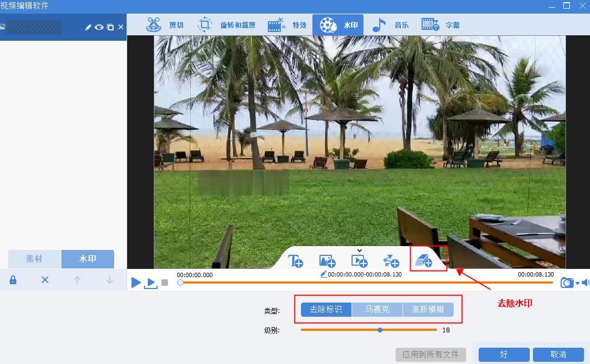590x364 pixels.
Task: Switch to the 水印 watermark tab at top
Action: 338,25
